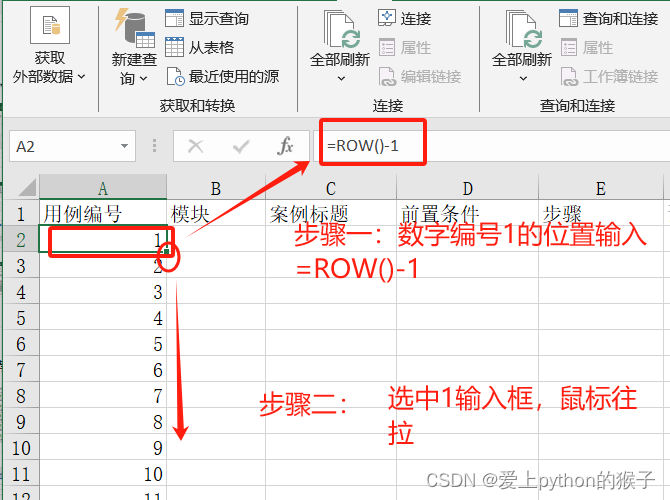Select column A header
Image resolution: width=670 pixels, height=500 pixels.
(x=103, y=187)
